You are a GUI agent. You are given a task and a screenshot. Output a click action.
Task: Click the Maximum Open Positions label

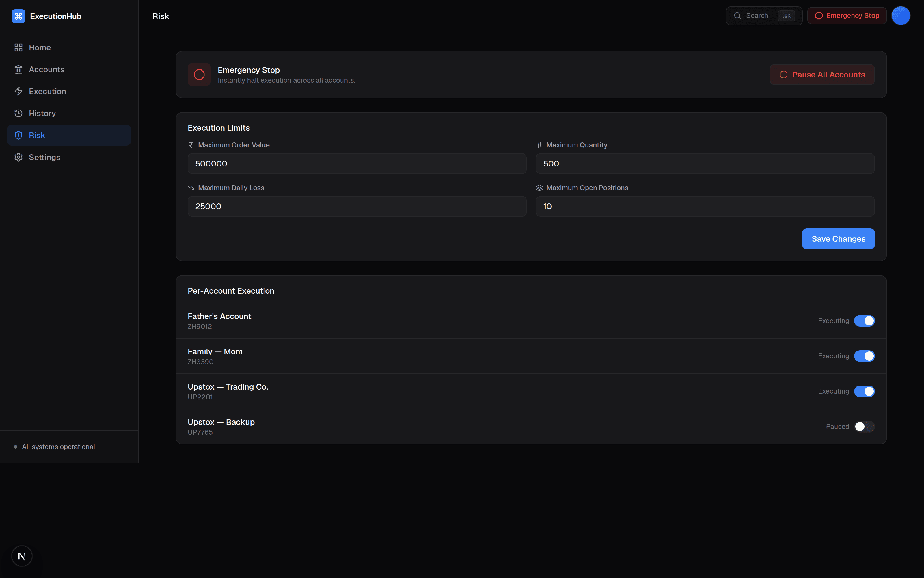[x=587, y=188]
